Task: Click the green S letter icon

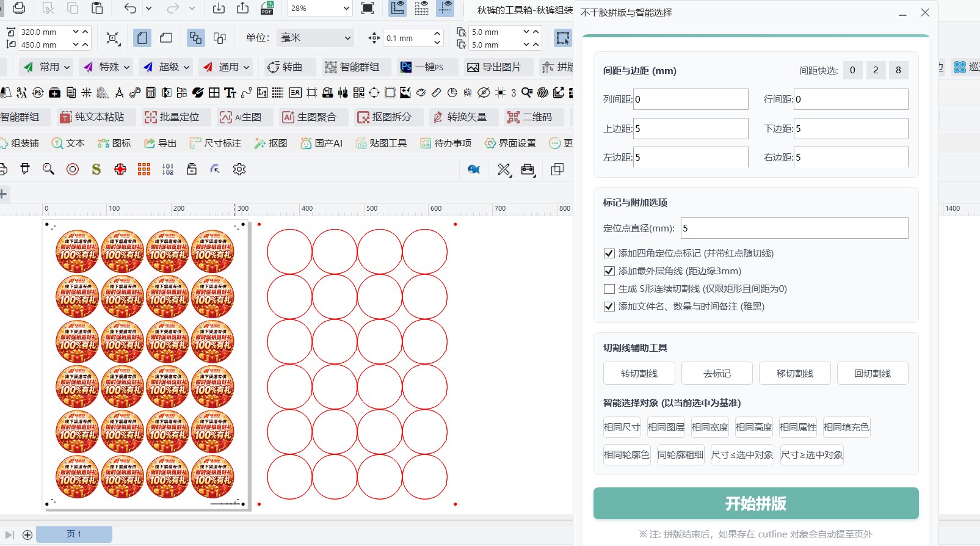Action: (x=96, y=169)
